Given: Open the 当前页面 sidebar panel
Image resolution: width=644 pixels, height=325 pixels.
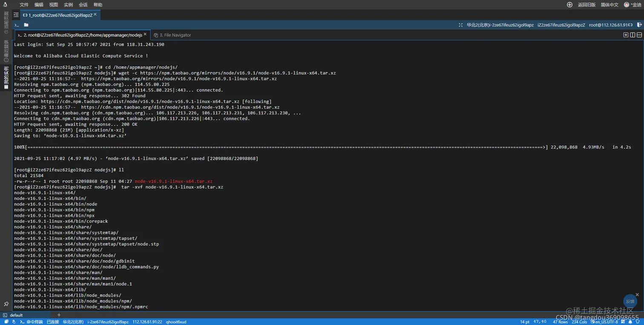Looking at the screenshot, I should [x=6, y=23].
